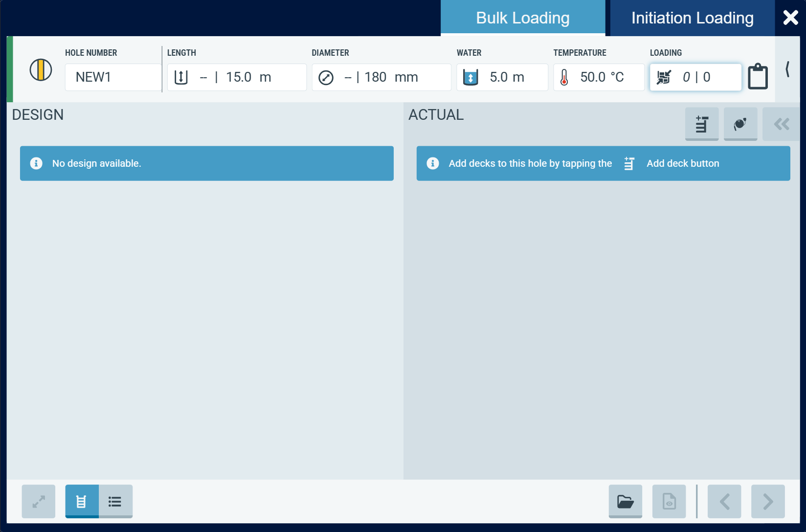Viewport: 806px width, 532px height.
Task: Click the hole length depth icon
Action: click(181, 77)
